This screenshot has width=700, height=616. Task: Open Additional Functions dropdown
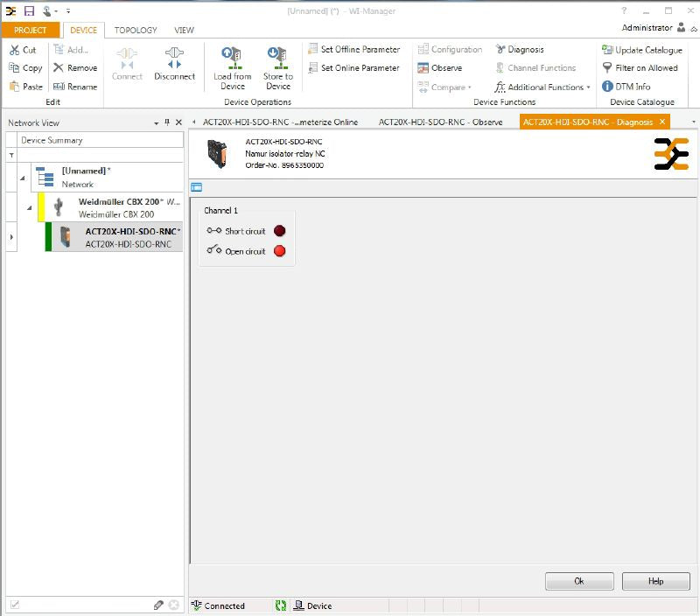(544, 87)
